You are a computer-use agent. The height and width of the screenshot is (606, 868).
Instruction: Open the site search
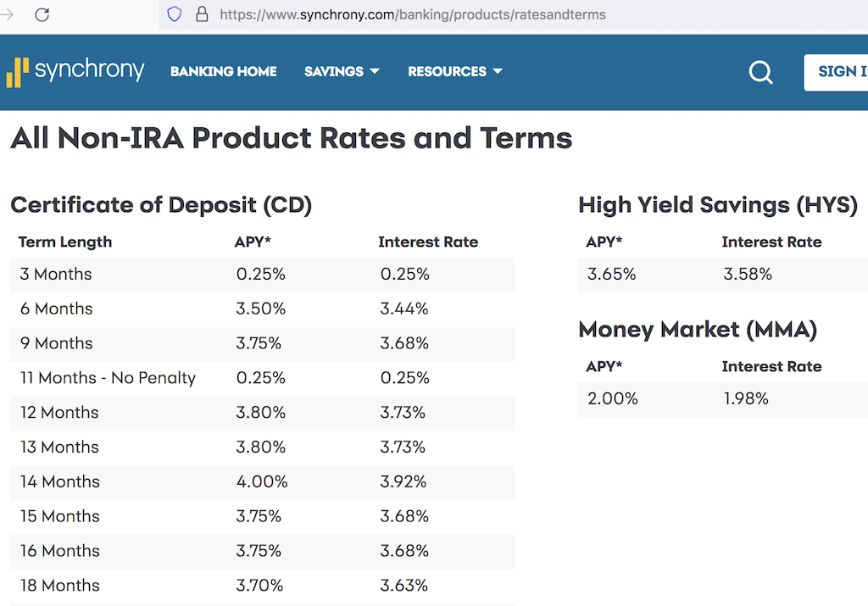[760, 72]
